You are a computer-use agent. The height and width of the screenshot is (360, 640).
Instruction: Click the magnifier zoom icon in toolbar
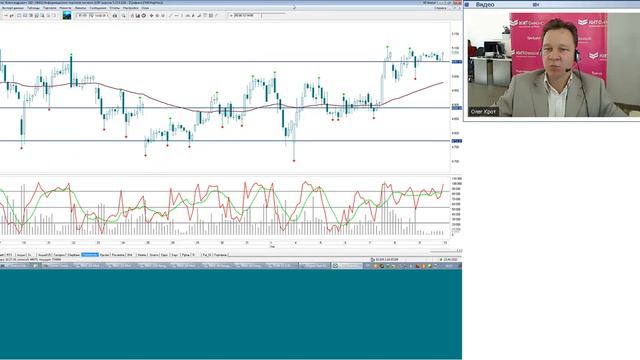pos(123,16)
